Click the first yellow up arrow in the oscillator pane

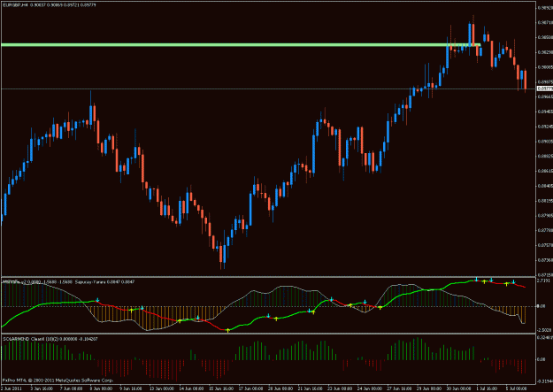click(x=131, y=310)
